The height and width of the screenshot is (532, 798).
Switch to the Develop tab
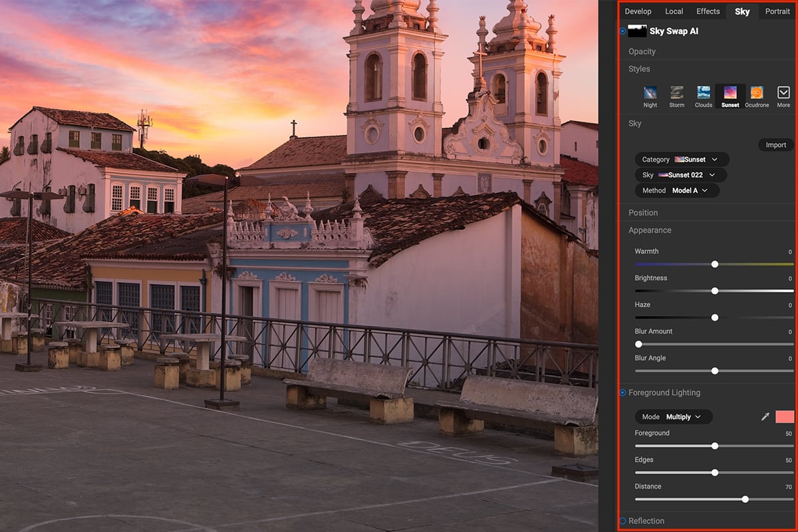pos(638,11)
